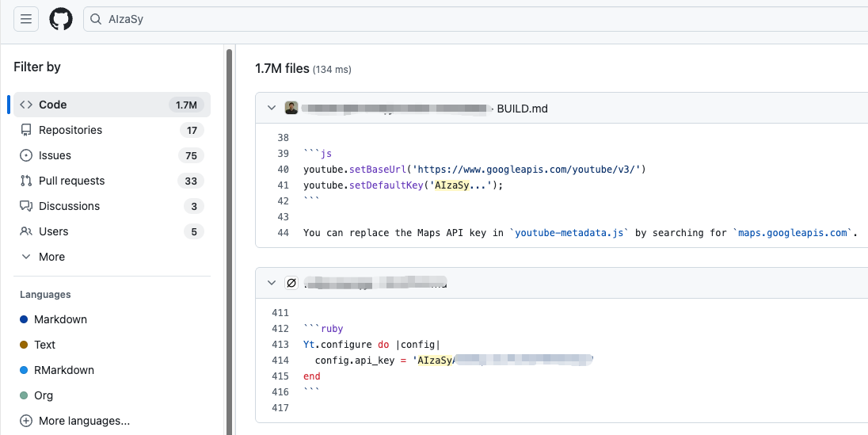Image resolution: width=868 pixels, height=435 pixels.
Task: Expand the More filters list
Action: point(51,257)
